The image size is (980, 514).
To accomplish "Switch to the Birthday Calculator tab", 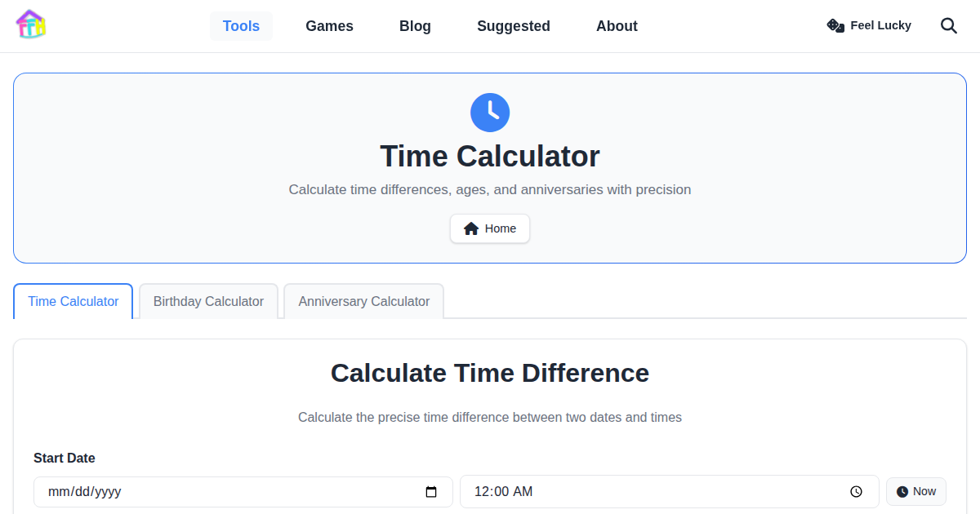I will point(208,301).
